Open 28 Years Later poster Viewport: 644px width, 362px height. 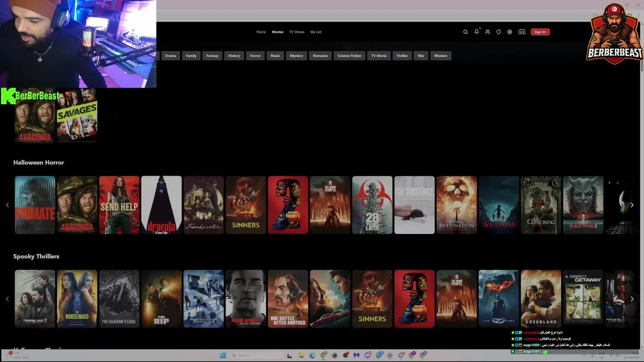tap(372, 205)
